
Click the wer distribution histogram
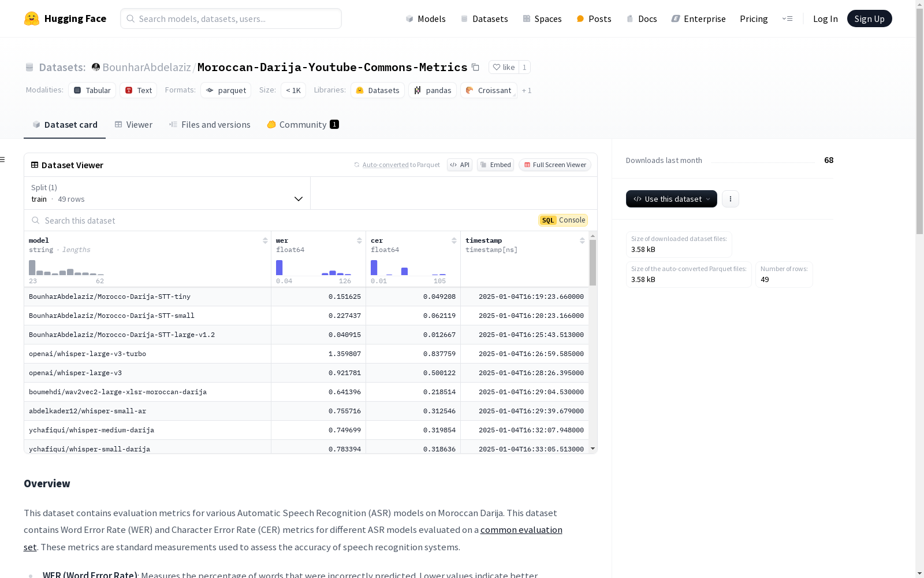[314, 267]
